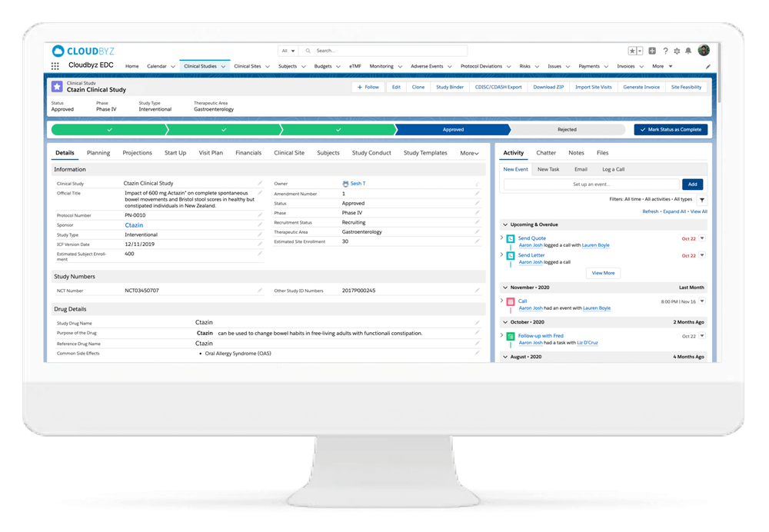Open the app launcher grid icon
Image resolution: width=769 pixels, height=532 pixels.
55,66
